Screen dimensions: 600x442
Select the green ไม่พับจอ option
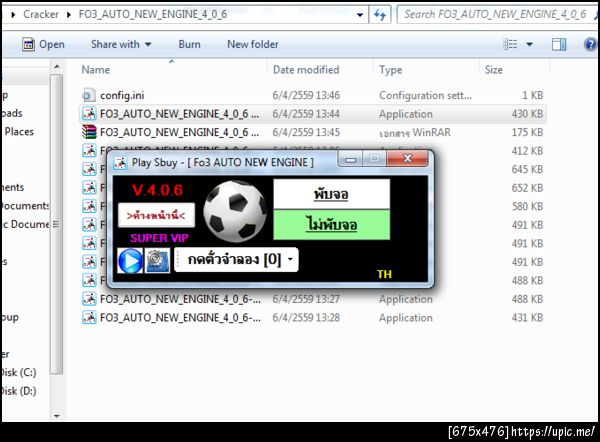(331, 225)
